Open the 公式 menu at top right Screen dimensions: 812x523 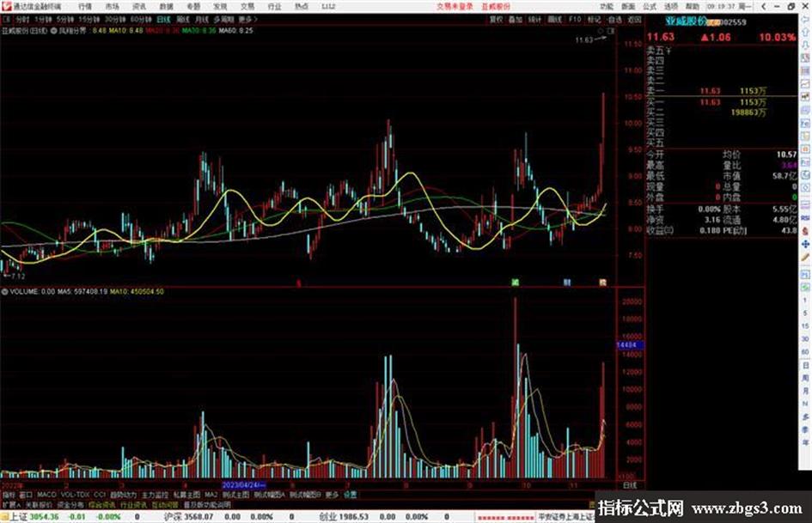650,7
